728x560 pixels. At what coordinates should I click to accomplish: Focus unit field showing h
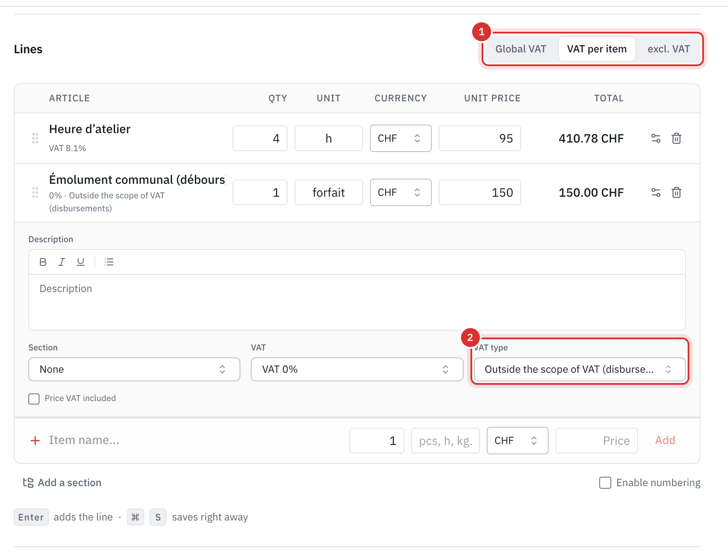329,138
